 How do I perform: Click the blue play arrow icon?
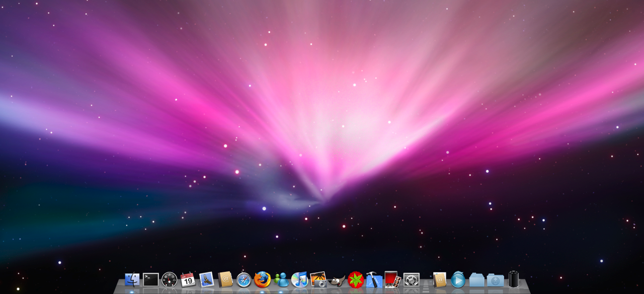[x=458, y=279]
